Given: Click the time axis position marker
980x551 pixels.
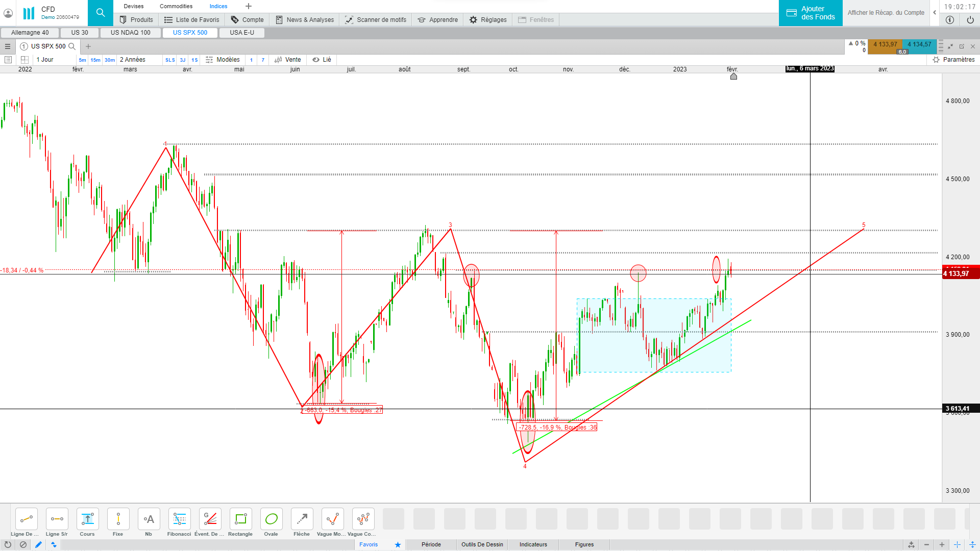Looking at the screenshot, I should (733, 77).
